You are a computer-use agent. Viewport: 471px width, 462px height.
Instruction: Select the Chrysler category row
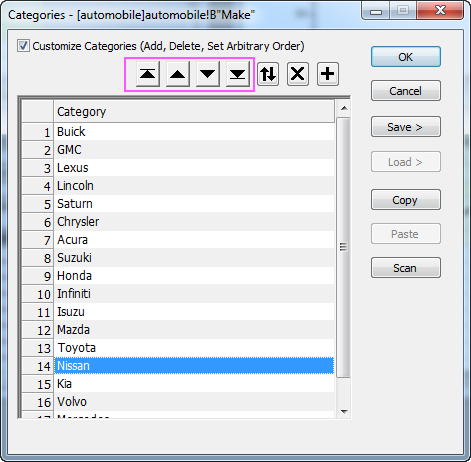point(194,222)
